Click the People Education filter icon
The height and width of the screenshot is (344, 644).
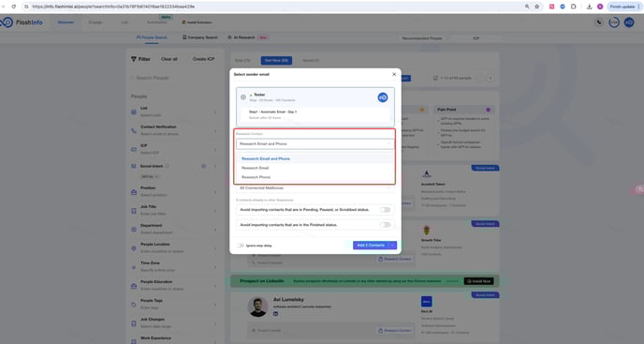tap(134, 286)
